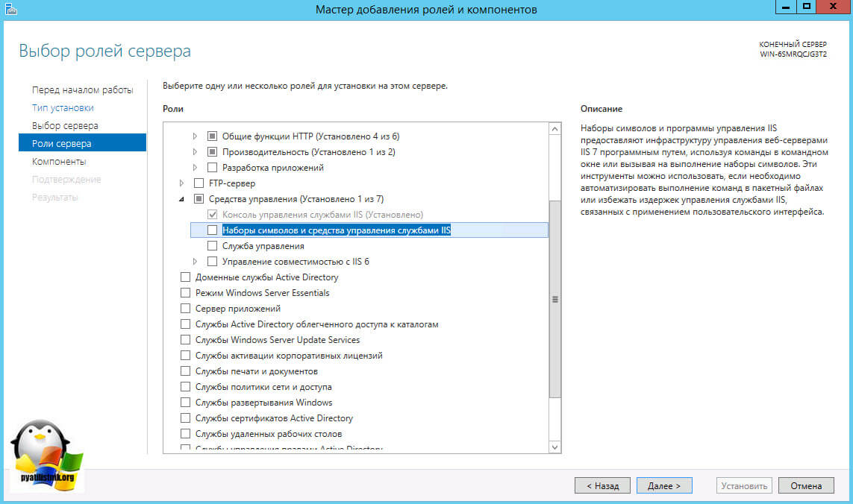
Task: Check Службы развертывания Windows role
Action: pyautogui.click(x=185, y=403)
